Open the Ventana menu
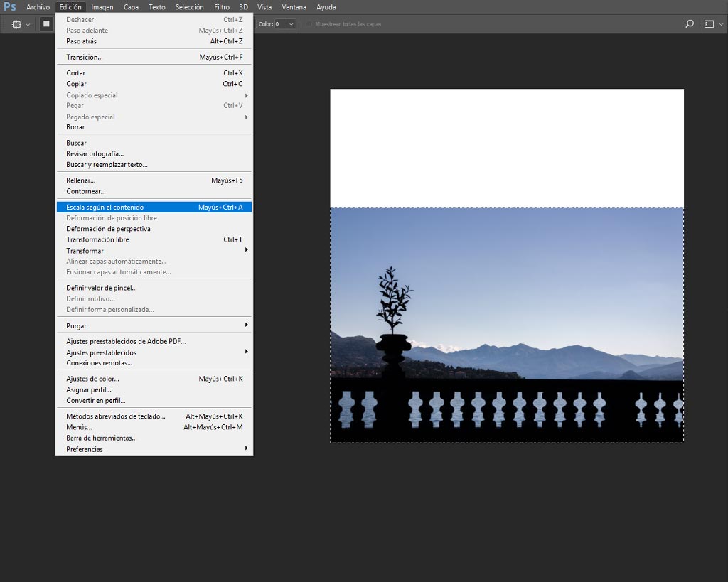 294,7
